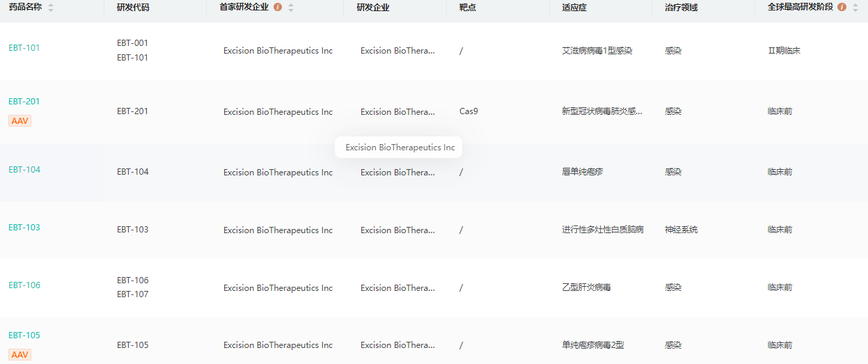Screen dimensions: 868x364
Task: Click the 研发代码 column header
Action: tap(132, 8)
